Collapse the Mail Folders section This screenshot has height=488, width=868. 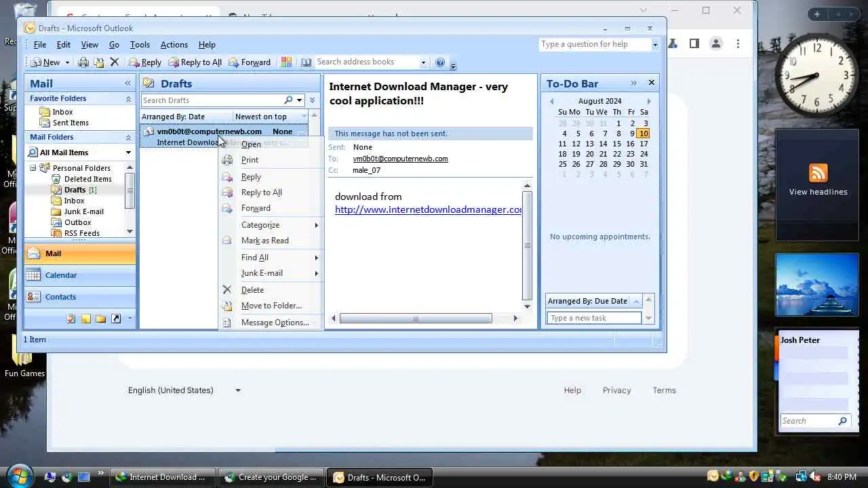pyautogui.click(x=128, y=138)
